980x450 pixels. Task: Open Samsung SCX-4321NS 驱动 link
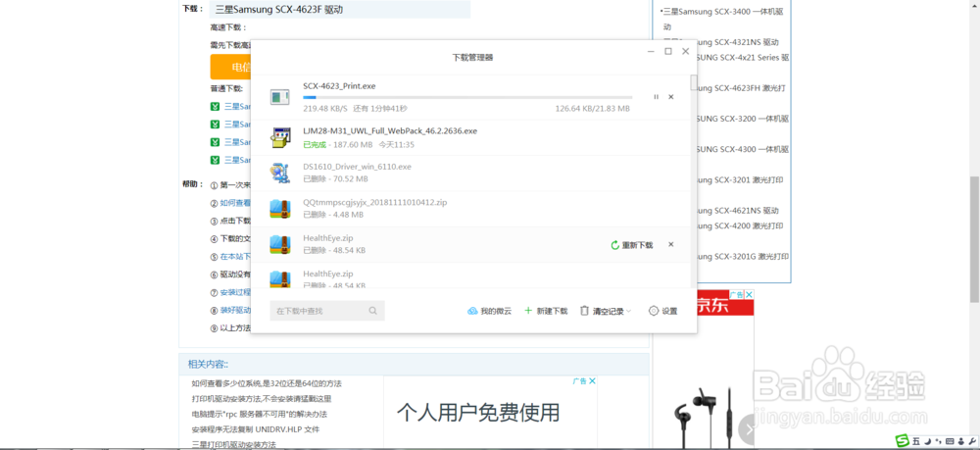point(738,42)
